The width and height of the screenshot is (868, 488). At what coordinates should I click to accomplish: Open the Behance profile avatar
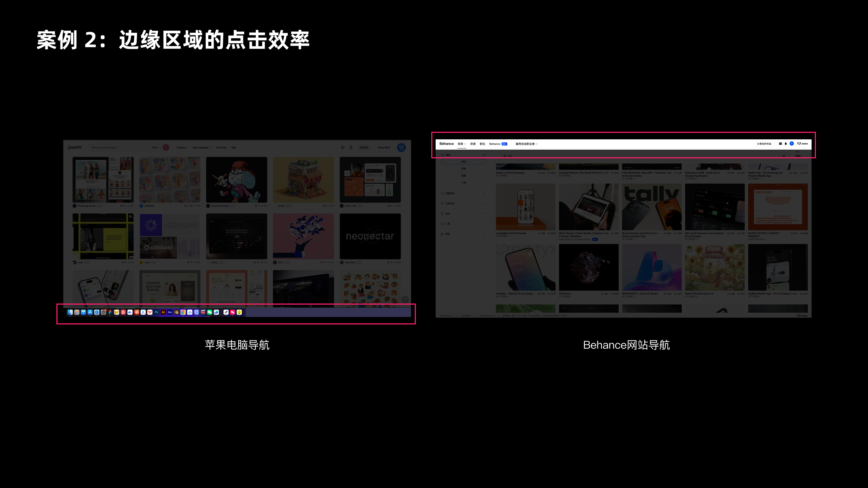pyautogui.click(x=792, y=144)
